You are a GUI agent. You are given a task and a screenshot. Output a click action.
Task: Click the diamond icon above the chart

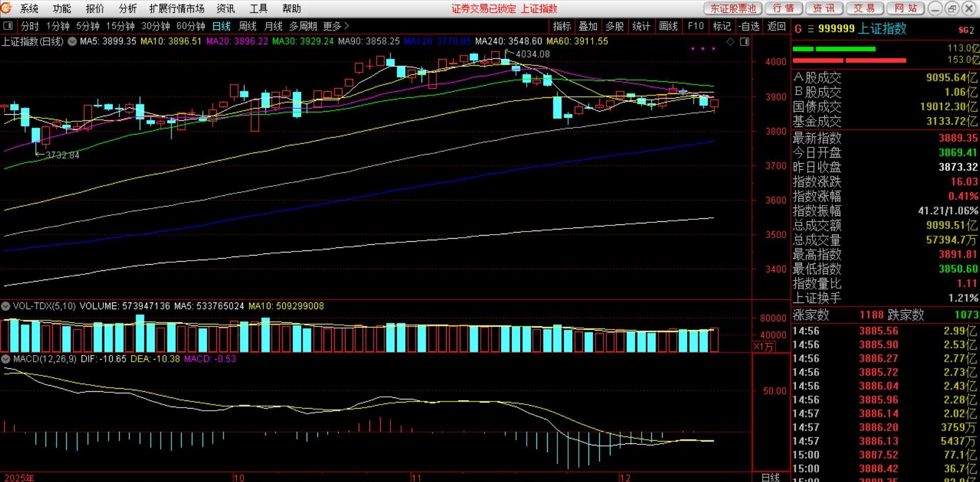pyautogui.click(x=730, y=42)
